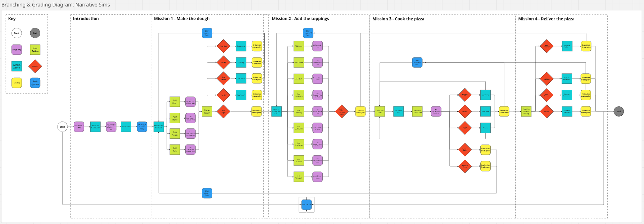
Task: Click the purple memory node in Mission 3
Action: coord(436,111)
